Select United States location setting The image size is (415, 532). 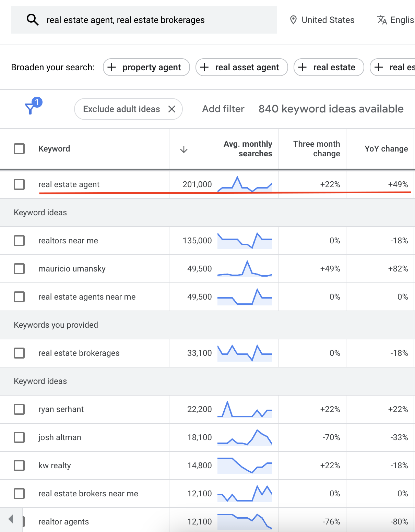pos(322,20)
